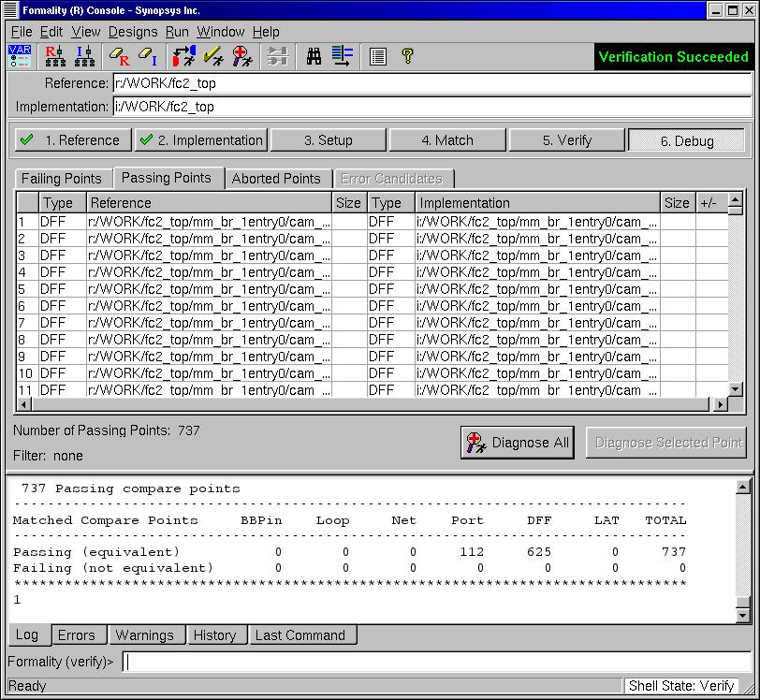The height and width of the screenshot is (700, 760).
Task: Click the binoculars find icon
Action: (314, 56)
